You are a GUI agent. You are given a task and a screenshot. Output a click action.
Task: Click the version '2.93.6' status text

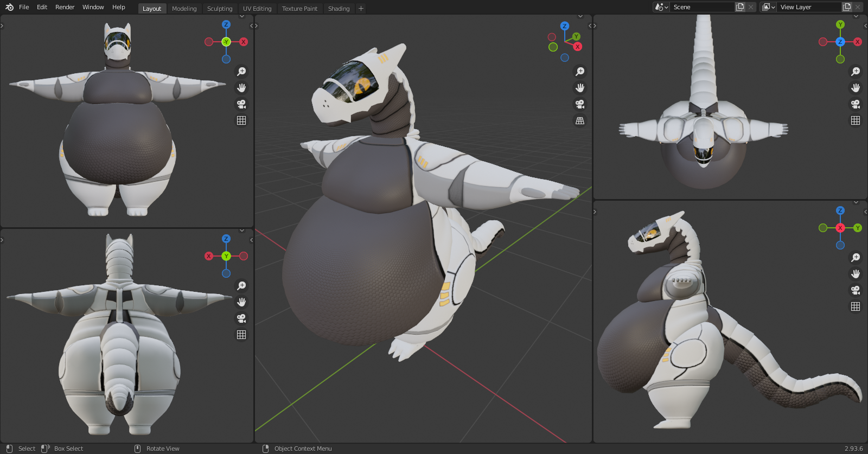(853, 449)
